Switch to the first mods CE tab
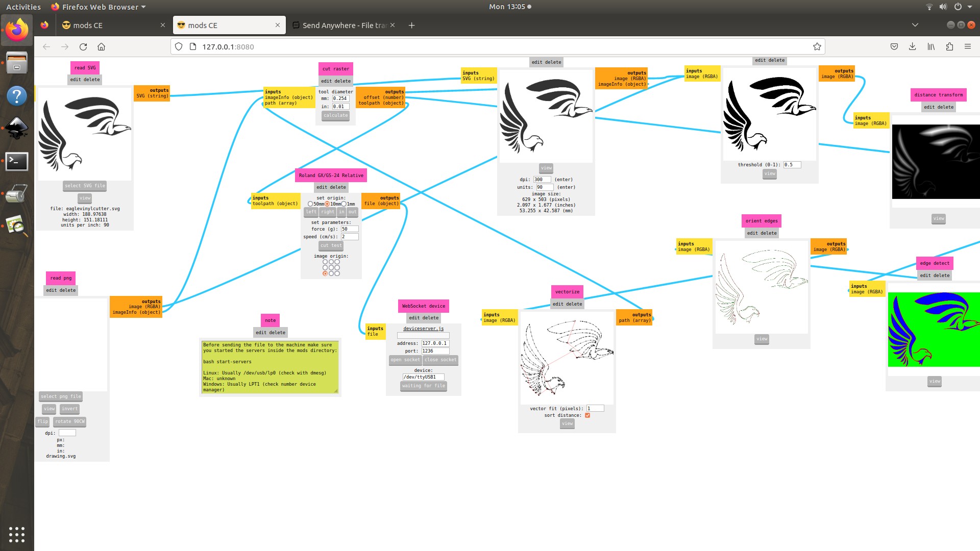980x551 pixels. point(113,25)
